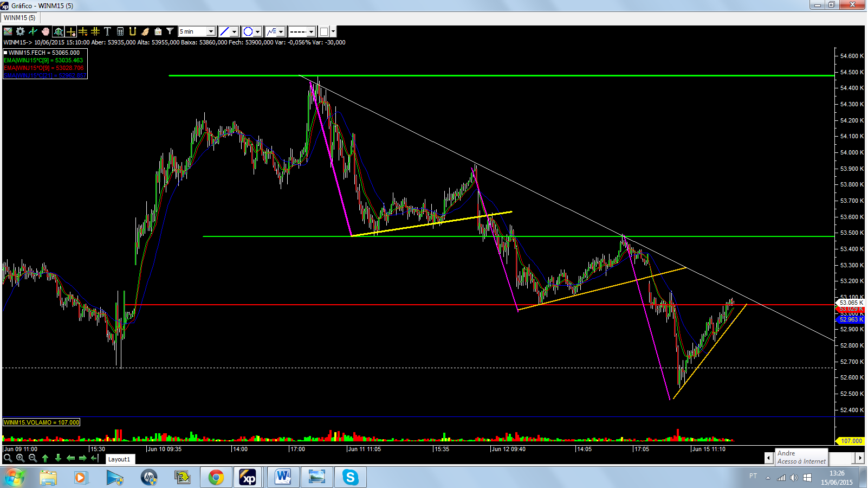Click the black color swatch box

click(x=324, y=31)
